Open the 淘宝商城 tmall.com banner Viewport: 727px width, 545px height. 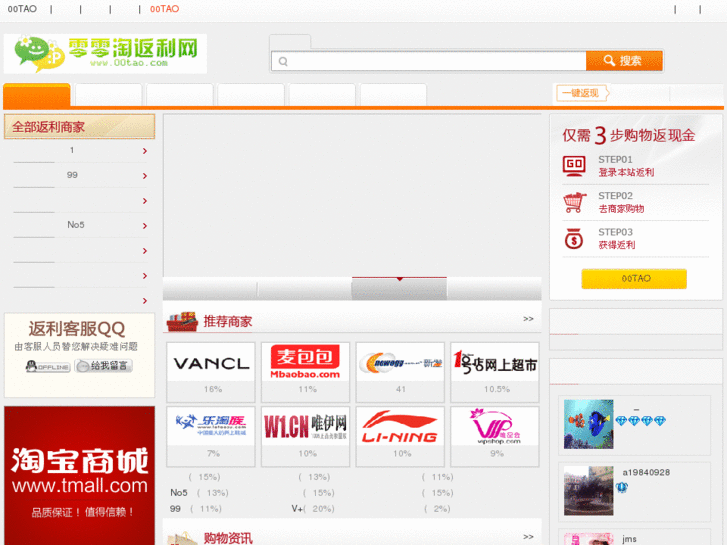click(x=79, y=475)
